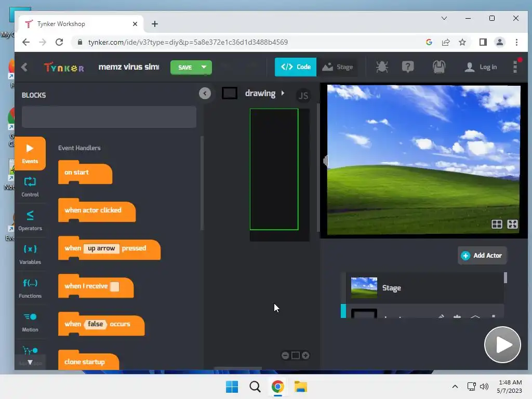The width and height of the screenshot is (532, 399).
Task: Click Log in
Action: click(x=481, y=67)
